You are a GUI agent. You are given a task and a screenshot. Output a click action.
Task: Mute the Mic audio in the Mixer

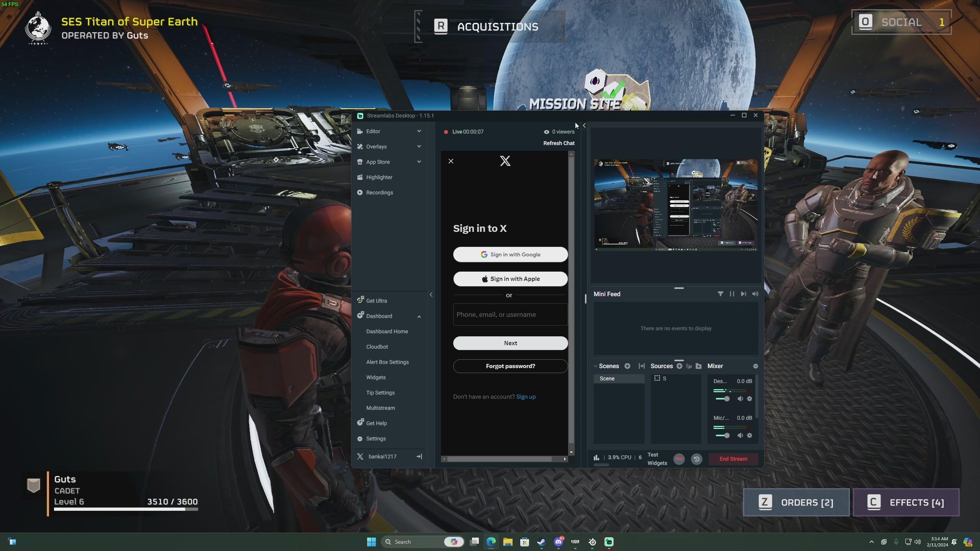pos(740,435)
